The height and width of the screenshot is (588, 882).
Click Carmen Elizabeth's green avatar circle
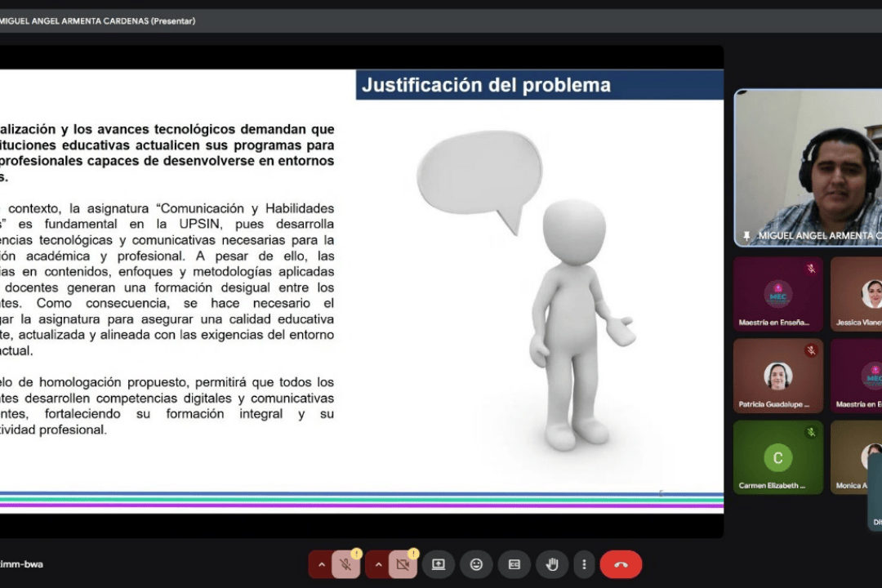coord(777,457)
